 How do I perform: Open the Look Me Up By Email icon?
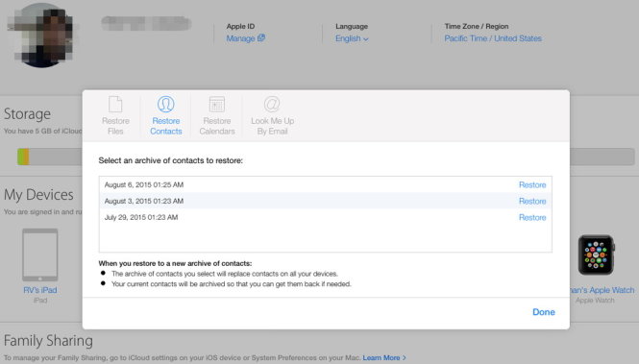click(272, 105)
